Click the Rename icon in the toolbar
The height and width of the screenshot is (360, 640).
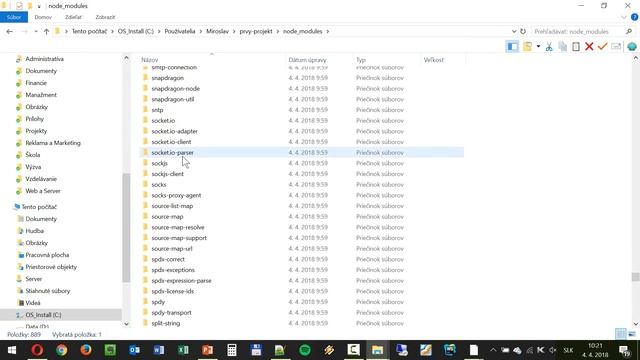pyautogui.click(x=616, y=47)
